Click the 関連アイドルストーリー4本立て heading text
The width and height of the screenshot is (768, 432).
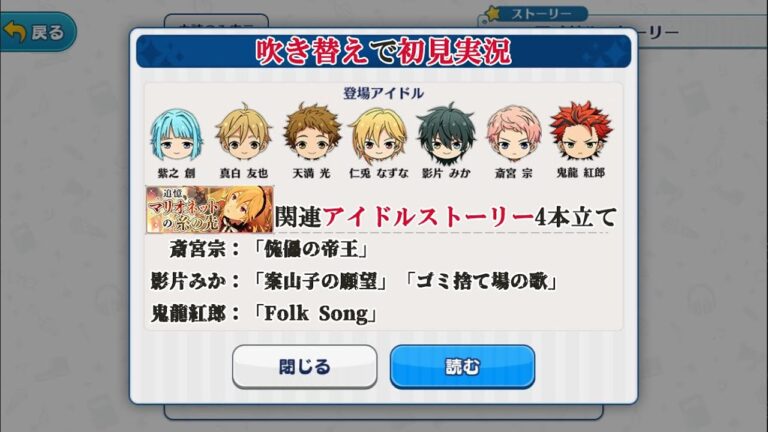tap(445, 217)
